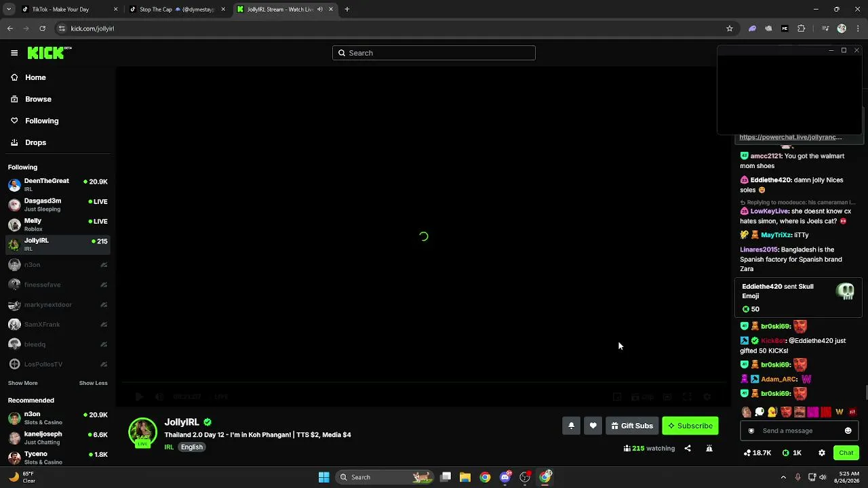This screenshot has height=488, width=868.
Task: Click JollyIRL streamer avatar
Action: tap(142, 432)
